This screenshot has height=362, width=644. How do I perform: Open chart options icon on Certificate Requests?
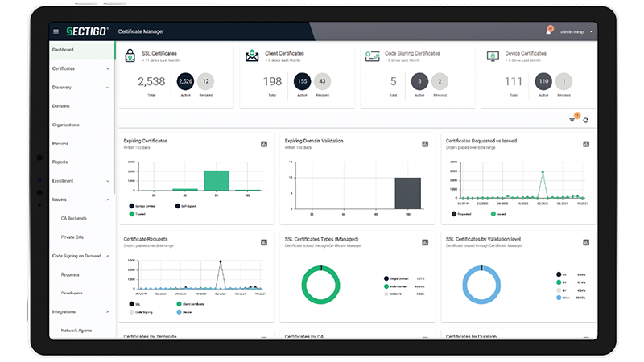[264, 242]
